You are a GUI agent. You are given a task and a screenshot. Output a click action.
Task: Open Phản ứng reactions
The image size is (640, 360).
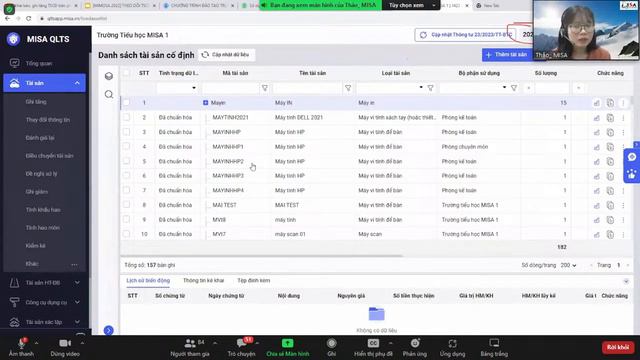[415, 347]
